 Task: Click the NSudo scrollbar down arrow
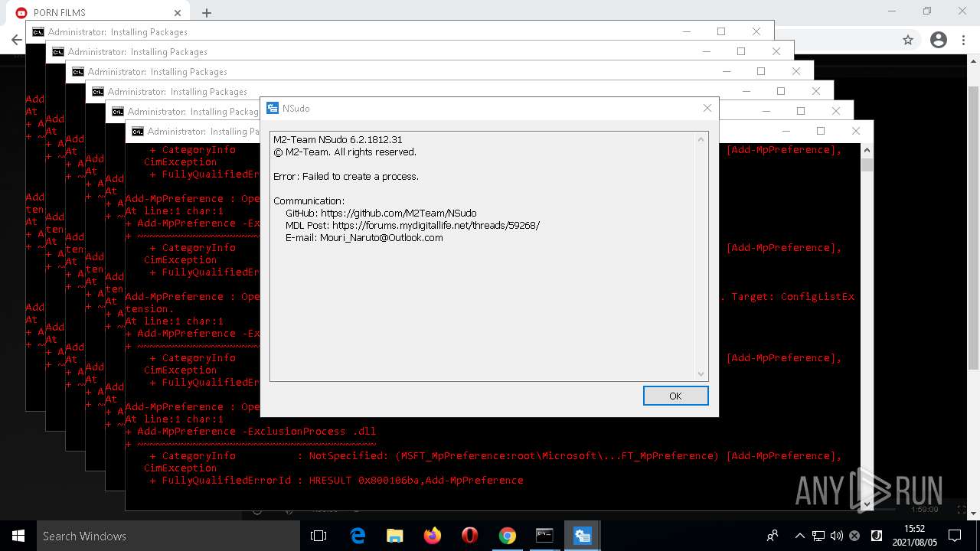point(701,374)
